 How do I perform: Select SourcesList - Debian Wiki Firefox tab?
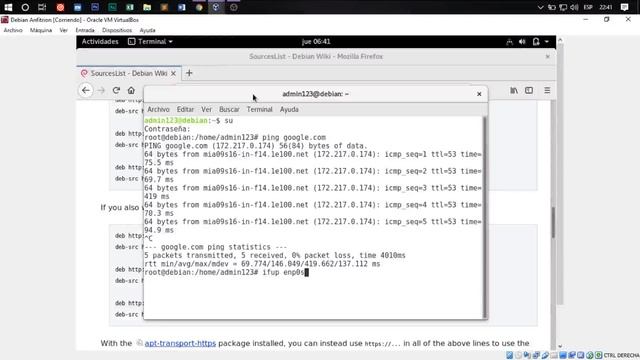coord(129,73)
